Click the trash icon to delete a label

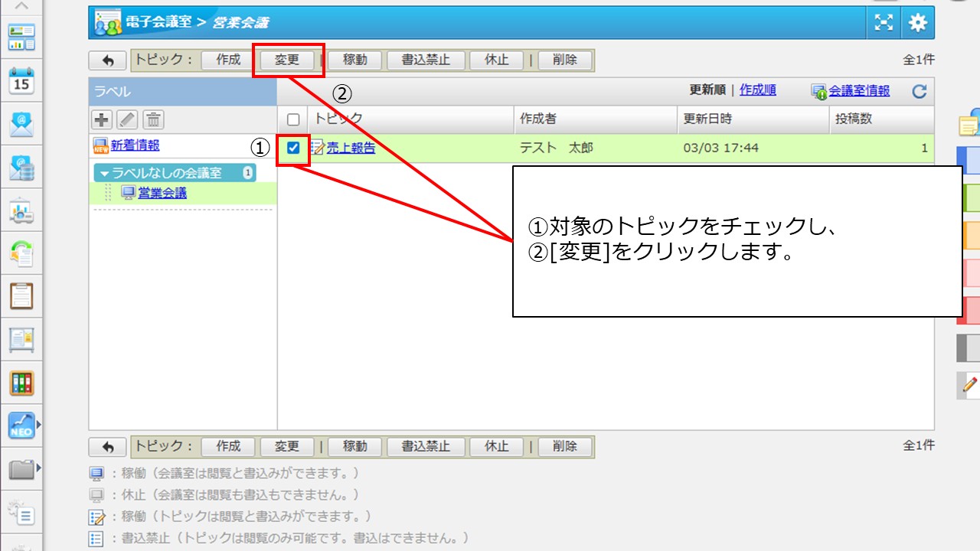(x=154, y=119)
